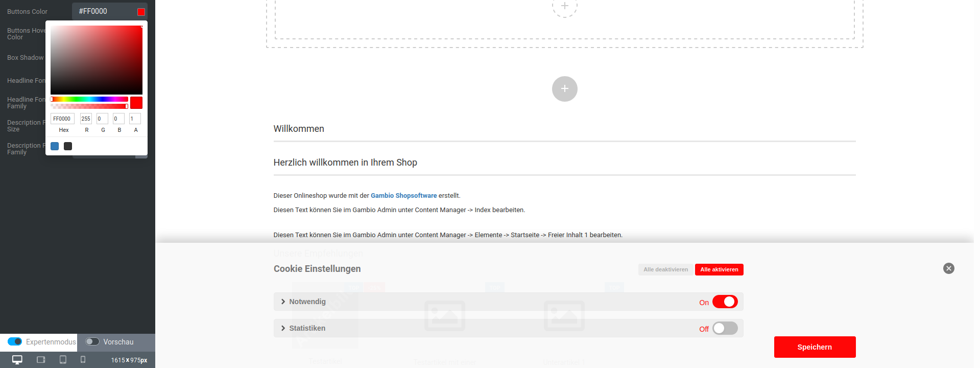Turn on the Statistiken cookie toggle
Image resolution: width=980 pixels, height=368 pixels.
click(x=725, y=328)
